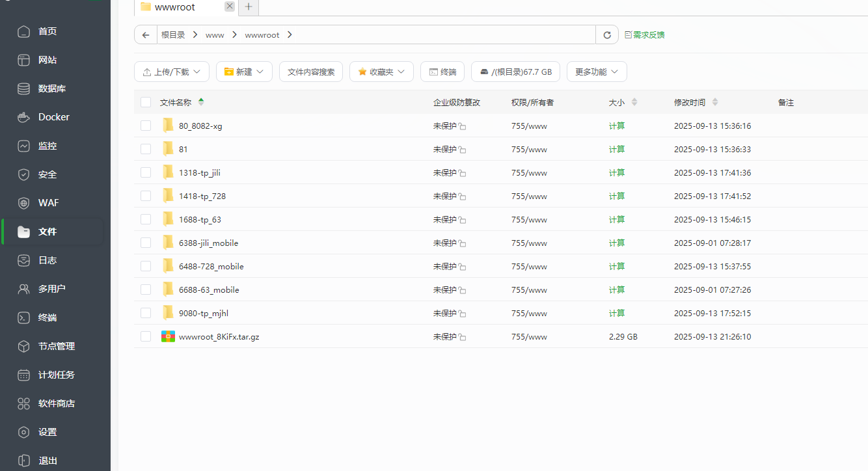Open the 安全 security shield icon
Image resolution: width=868 pixels, height=471 pixels.
[x=24, y=174]
